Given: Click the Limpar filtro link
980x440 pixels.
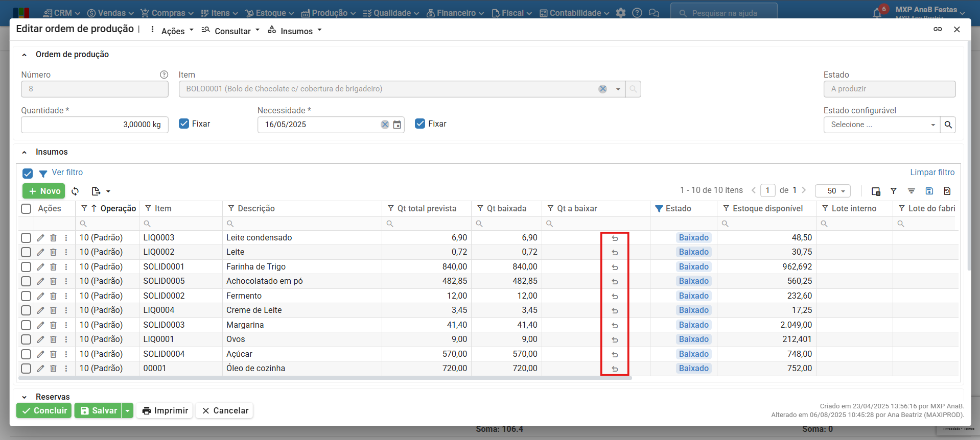Looking at the screenshot, I should [932, 173].
